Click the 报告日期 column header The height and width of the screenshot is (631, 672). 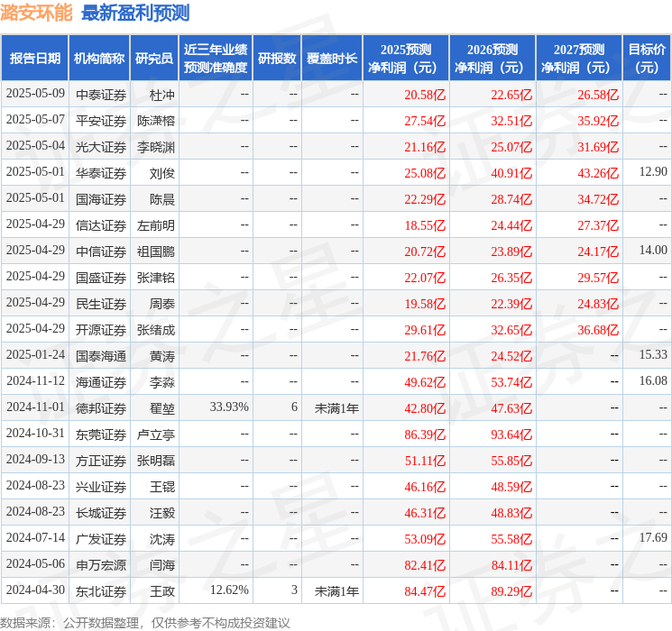(34, 59)
